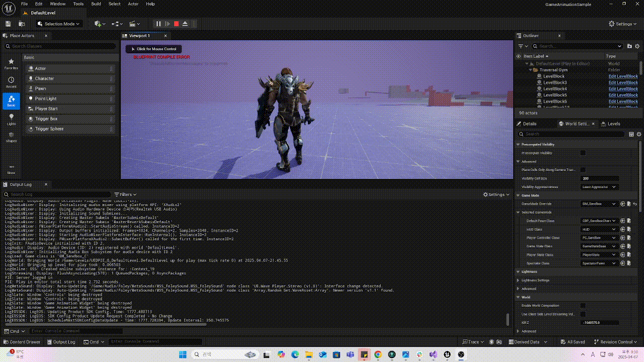Open the Output Log Filters dropdown
The height and width of the screenshot is (362, 644).
click(x=125, y=195)
